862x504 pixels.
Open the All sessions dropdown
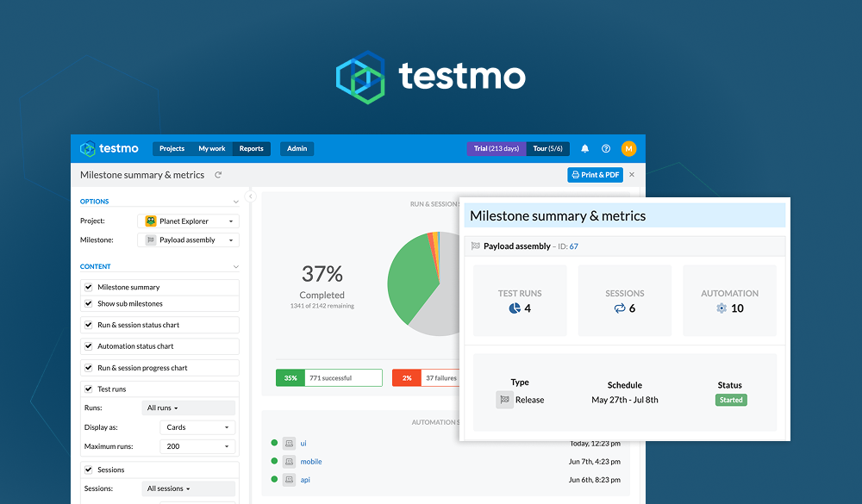(189, 488)
